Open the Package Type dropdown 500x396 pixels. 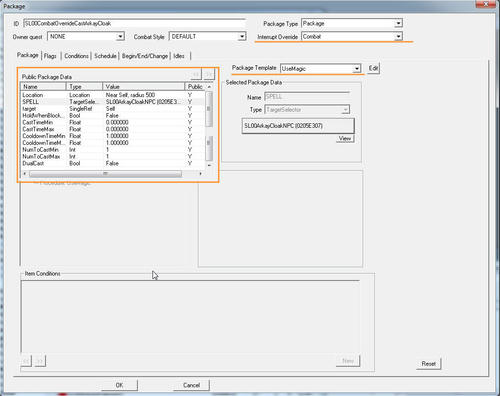(352, 23)
